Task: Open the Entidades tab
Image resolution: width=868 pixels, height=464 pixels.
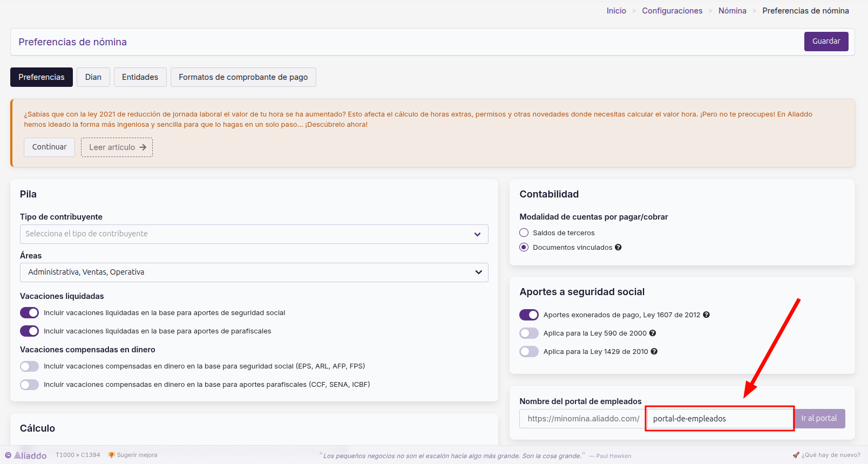Action: coord(140,77)
